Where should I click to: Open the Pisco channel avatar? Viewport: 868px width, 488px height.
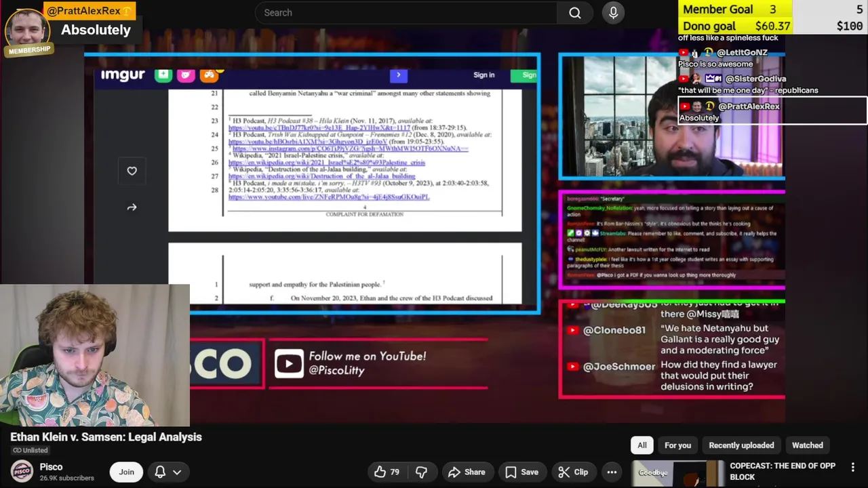pyautogui.click(x=22, y=472)
